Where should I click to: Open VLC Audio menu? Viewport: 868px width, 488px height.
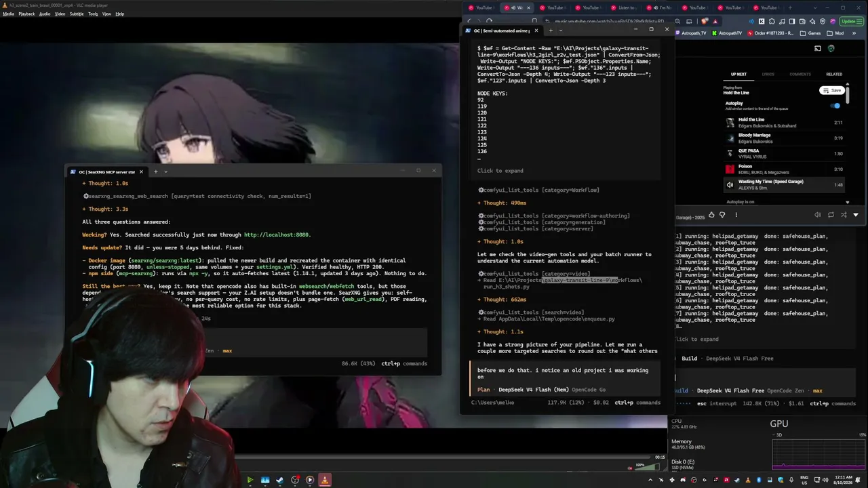[45, 14]
